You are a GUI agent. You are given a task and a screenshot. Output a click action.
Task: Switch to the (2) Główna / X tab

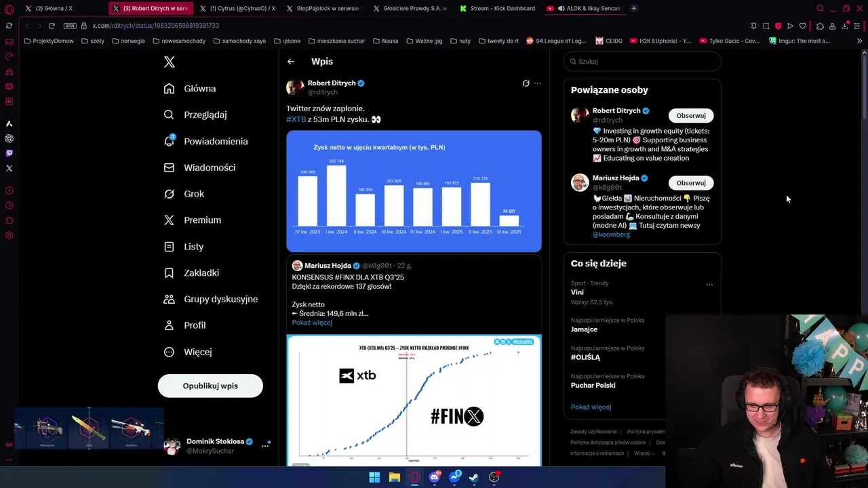(x=62, y=9)
